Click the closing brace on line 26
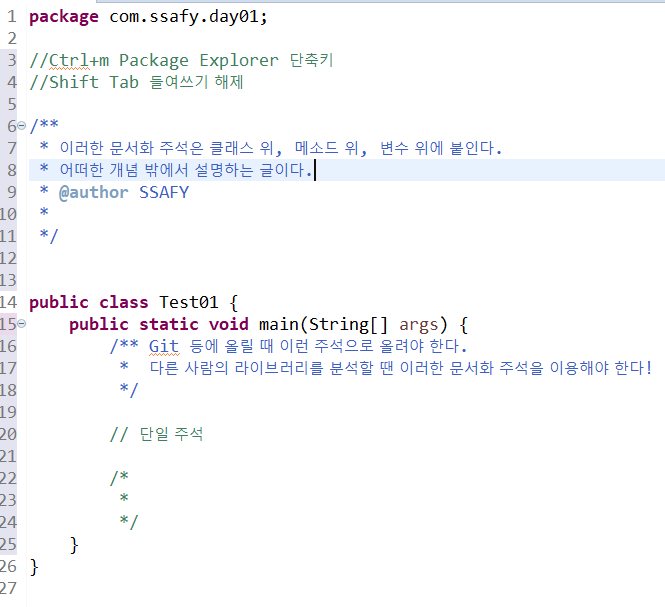 34,567
